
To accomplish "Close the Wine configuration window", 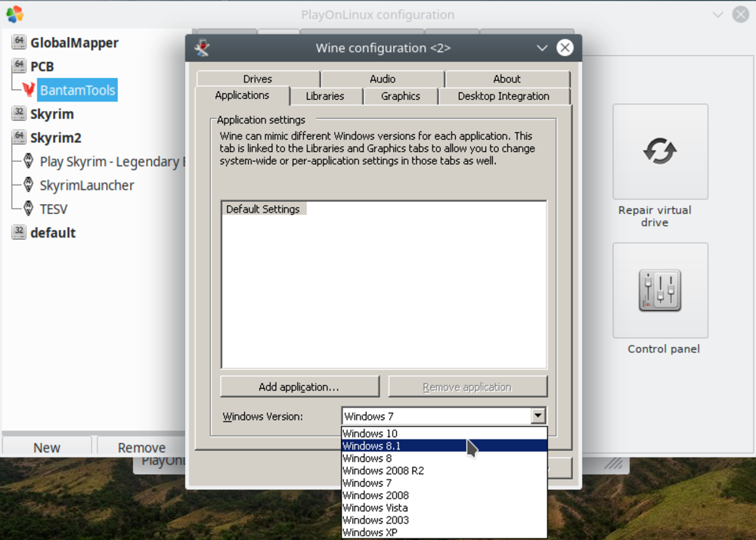I will click(x=565, y=48).
